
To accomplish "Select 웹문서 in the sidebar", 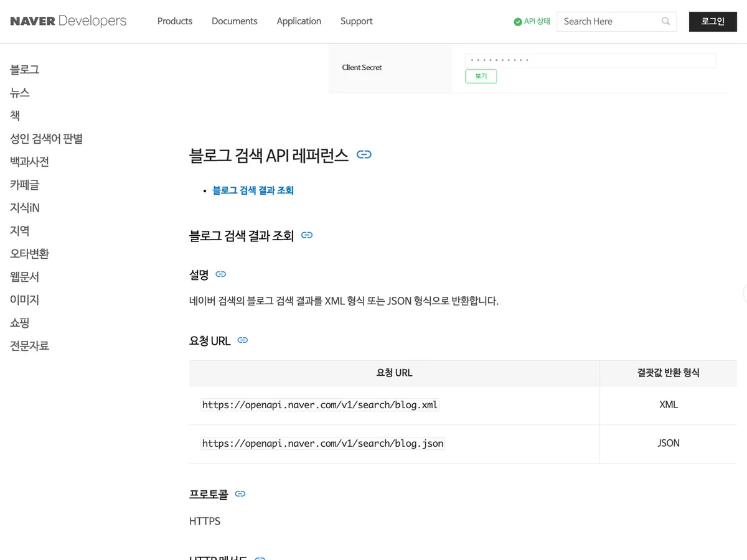I will click(x=25, y=277).
